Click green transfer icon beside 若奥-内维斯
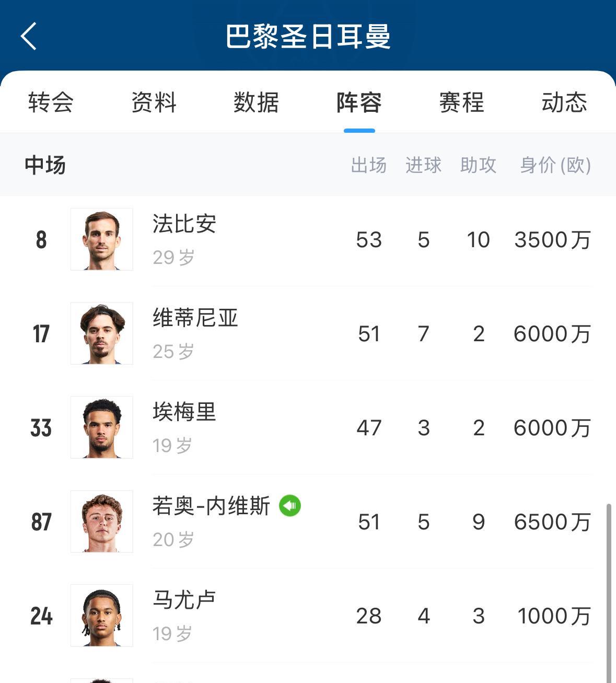 click(x=290, y=506)
